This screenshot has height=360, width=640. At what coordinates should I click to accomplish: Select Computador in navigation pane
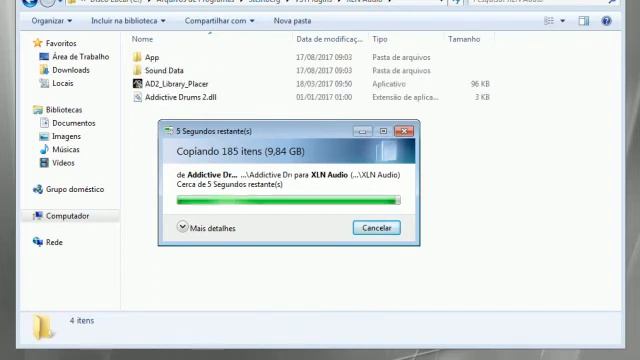67,216
